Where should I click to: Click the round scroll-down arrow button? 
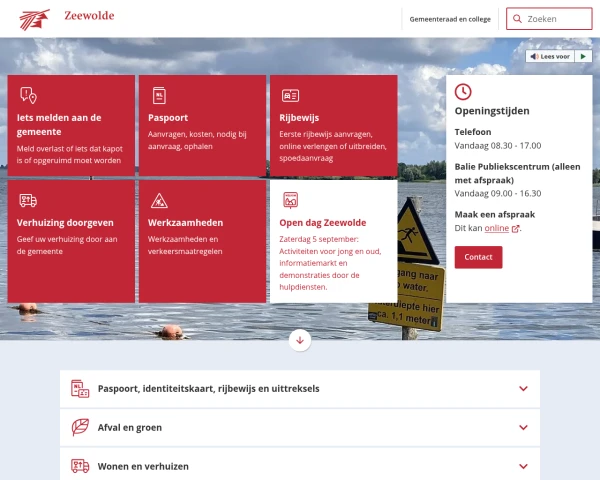click(x=300, y=340)
